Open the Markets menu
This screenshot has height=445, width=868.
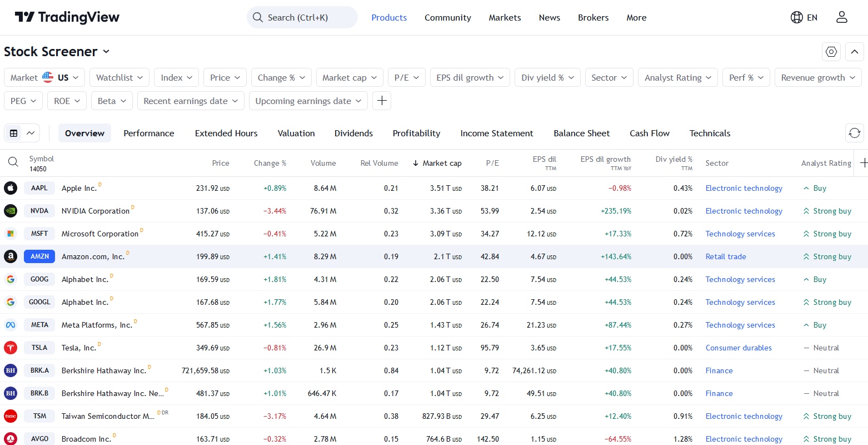(505, 17)
